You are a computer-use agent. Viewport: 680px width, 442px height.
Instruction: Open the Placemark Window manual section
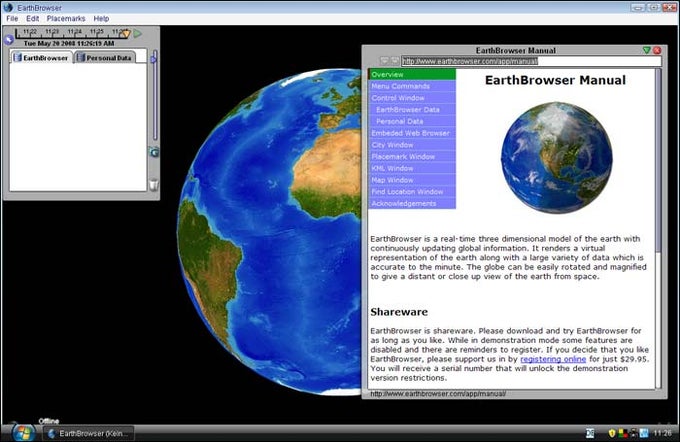pos(412,157)
